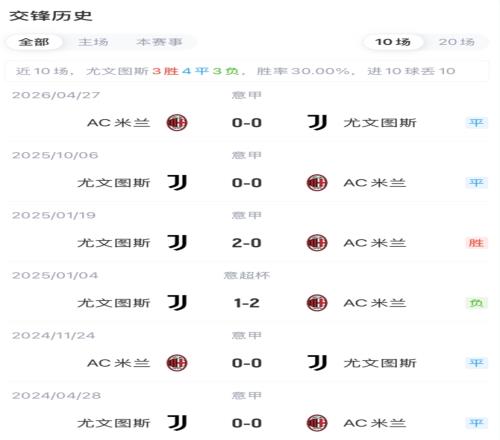Switch to the 20场 toggle option

[457, 42]
